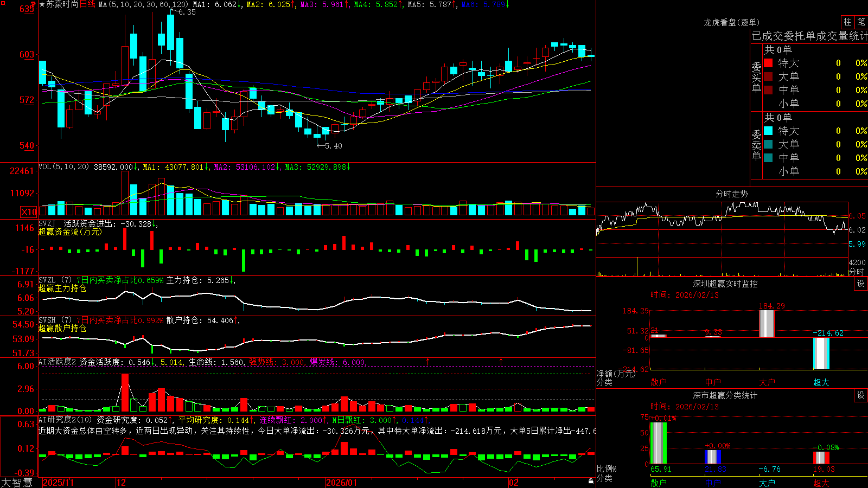Select 超大 in the 深市超赢分类统计 chart
The width and height of the screenshot is (868, 488).
pyautogui.click(x=821, y=483)
